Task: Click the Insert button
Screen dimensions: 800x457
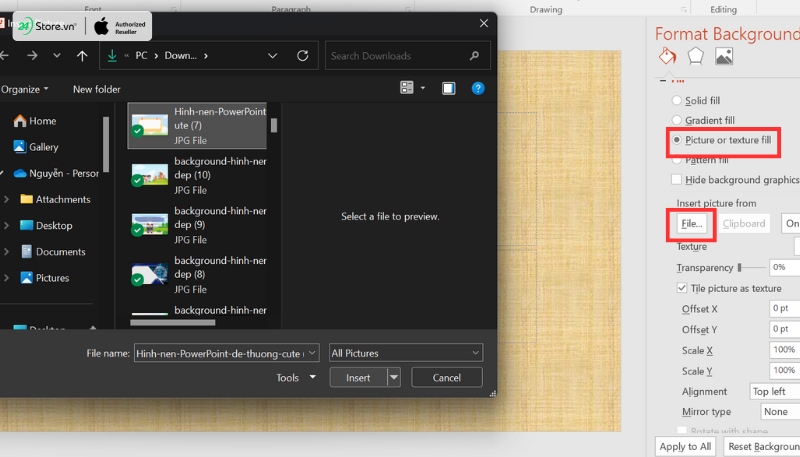Action: click(x=358, y=377)
